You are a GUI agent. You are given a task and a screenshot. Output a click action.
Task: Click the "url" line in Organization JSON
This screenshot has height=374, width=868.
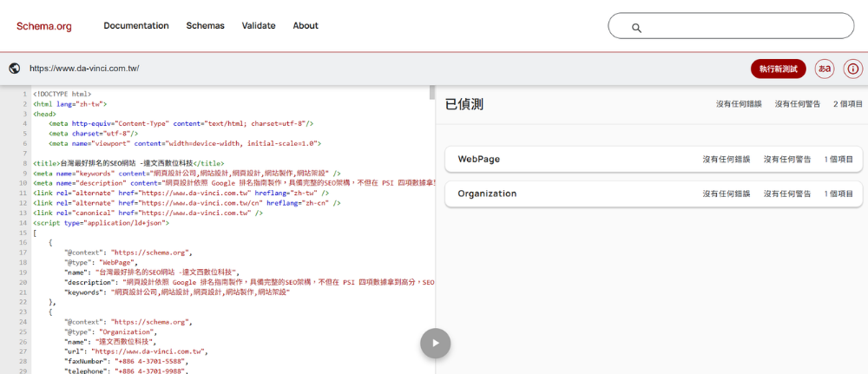click(x=136, y=351)
